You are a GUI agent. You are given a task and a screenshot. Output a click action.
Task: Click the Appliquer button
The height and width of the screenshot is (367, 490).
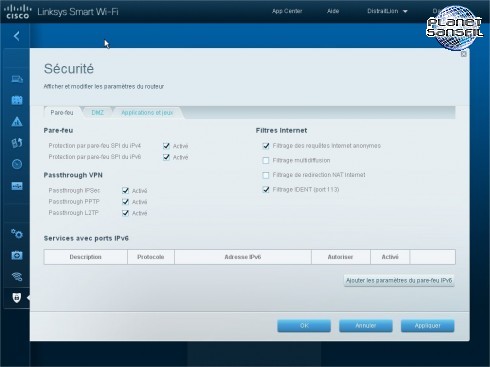(x=427, y=326)
